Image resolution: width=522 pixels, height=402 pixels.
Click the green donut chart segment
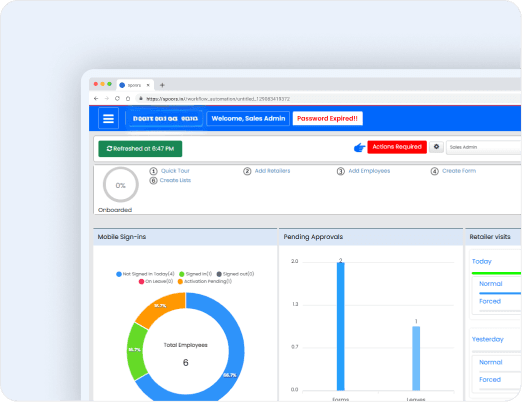click(x=135, y=350)
